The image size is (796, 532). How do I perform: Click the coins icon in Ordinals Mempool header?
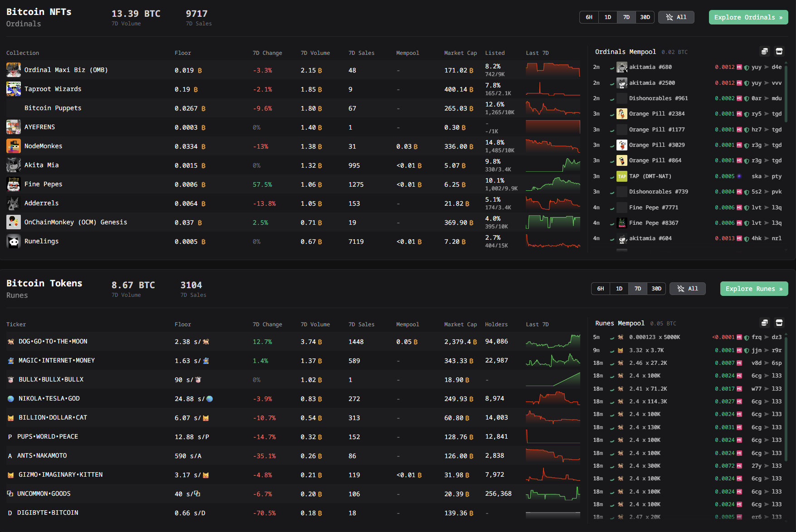tap(765, 51)
